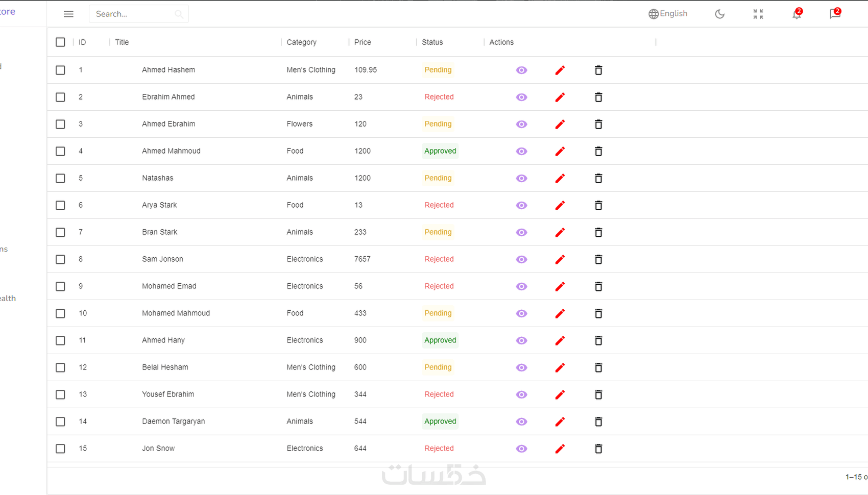Open the hamburger sidebar menu
This screenshot has height=495, width=868.
click(x=68, y=14)
